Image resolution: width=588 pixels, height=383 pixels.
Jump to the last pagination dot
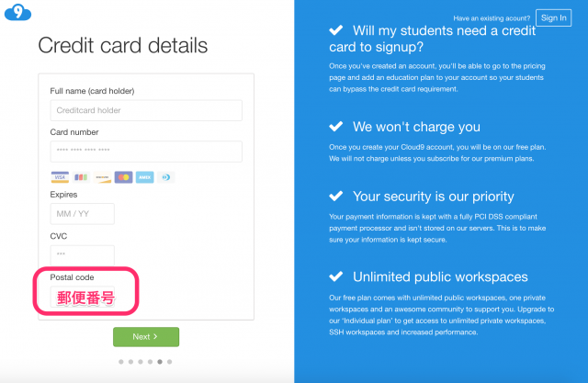click(169, 362)
